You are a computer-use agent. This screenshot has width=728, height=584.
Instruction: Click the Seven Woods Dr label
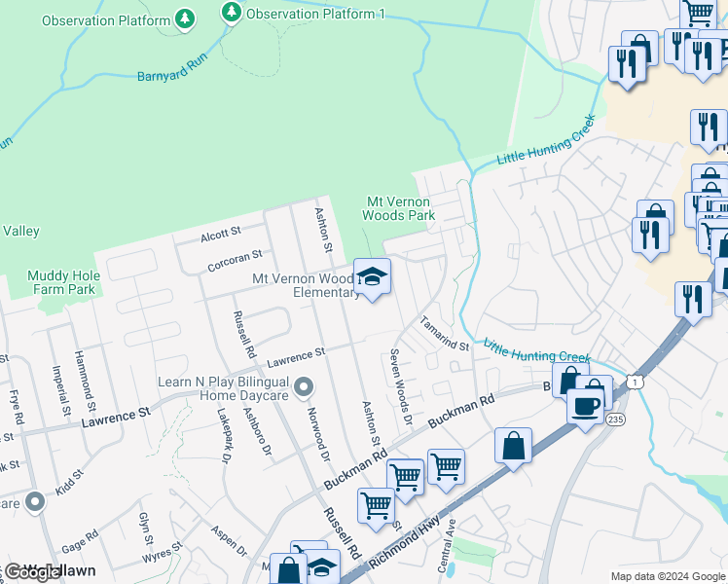pyautogui.click(x=401, y=386)
